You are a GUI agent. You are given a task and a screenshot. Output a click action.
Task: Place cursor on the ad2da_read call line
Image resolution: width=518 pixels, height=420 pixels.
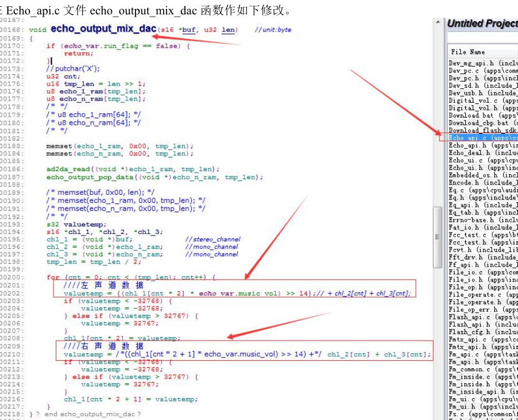pos(133,169)
